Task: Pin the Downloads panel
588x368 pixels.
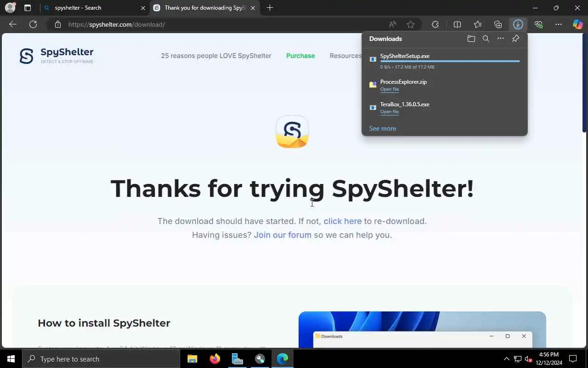Action: point(515,39)
